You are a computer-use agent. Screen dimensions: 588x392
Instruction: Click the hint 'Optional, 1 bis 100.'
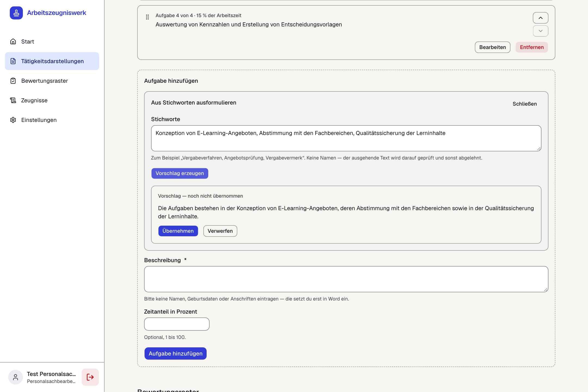165,337
